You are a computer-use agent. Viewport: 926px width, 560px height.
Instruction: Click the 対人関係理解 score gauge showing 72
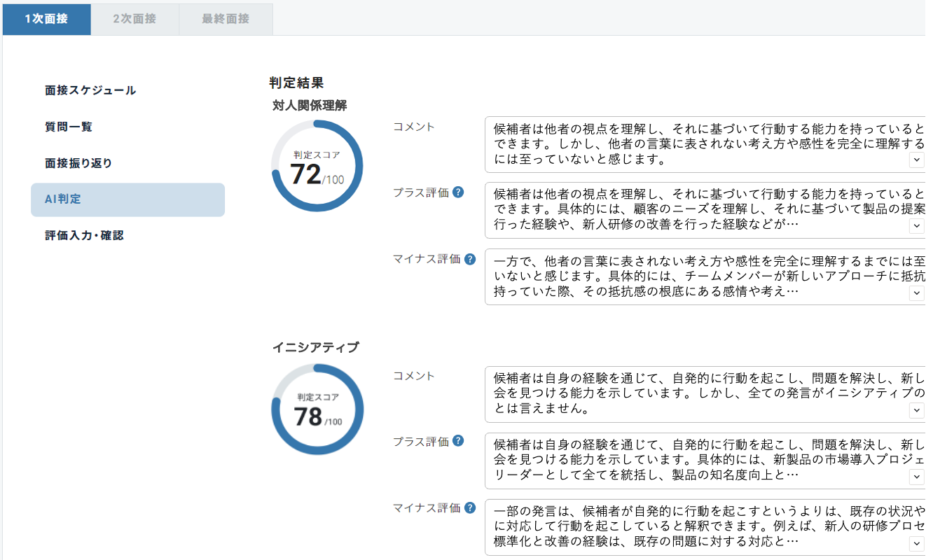(x=317, y=167)
